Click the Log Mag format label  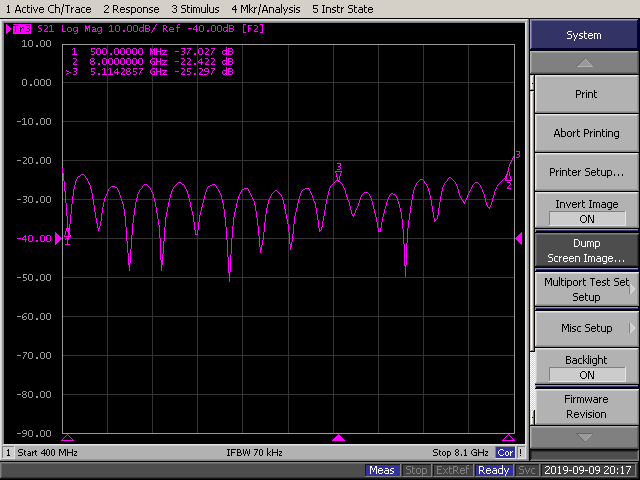[x=82, y=29]
